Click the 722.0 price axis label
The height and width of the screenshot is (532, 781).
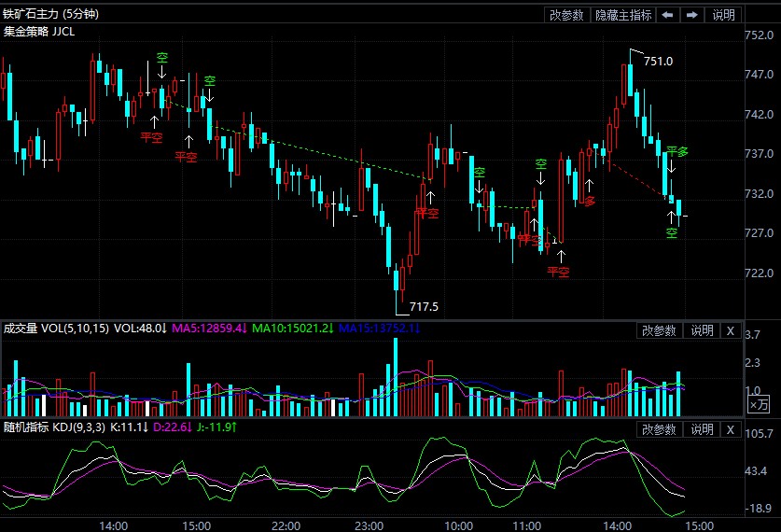pyautogui.click(x=760, y=273)
